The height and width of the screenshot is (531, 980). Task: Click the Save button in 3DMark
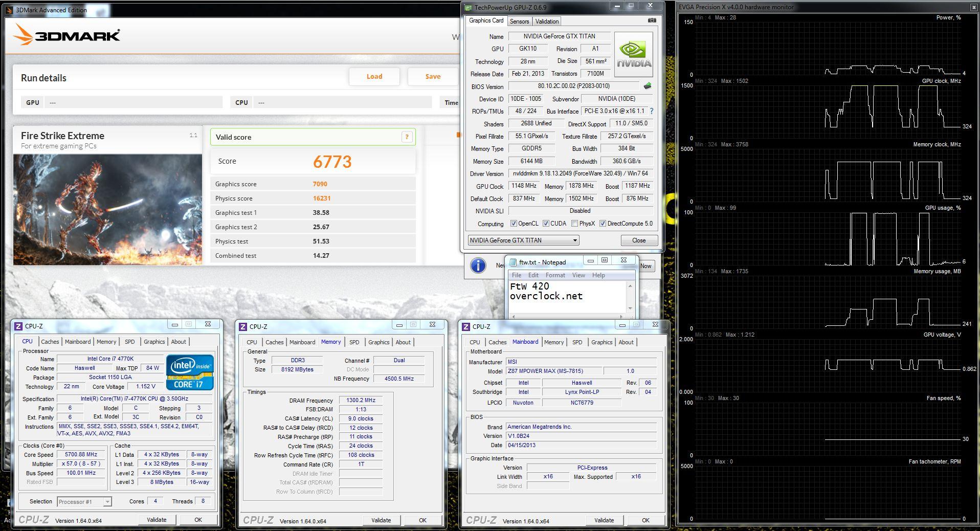pos(433,76)
